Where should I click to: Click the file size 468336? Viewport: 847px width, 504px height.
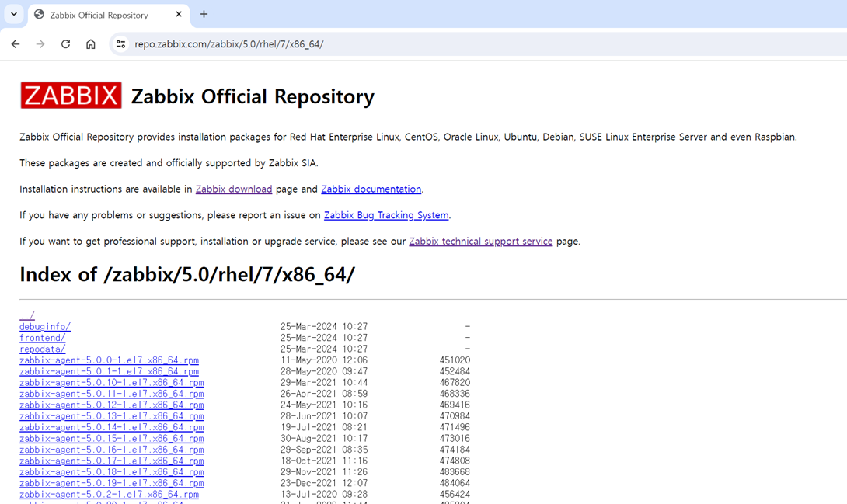455,394
